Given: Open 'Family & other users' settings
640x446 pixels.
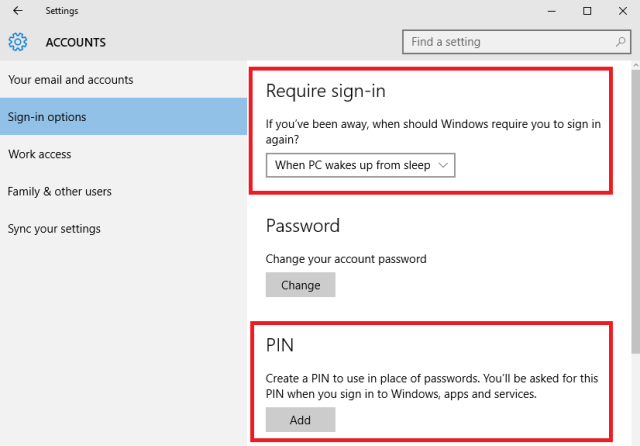Looking at the screenshot, I should 60,191.
